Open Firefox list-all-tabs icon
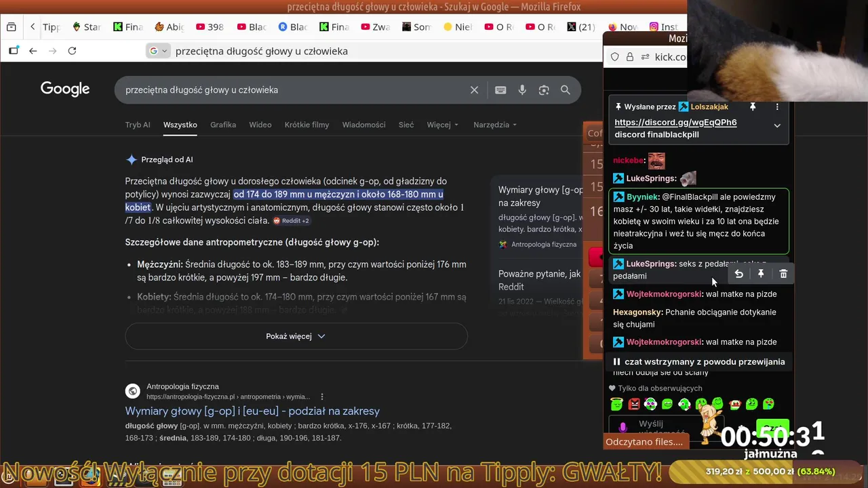This screenshot has width=868, height=488. pyautogui.click(x=11, y=27)
